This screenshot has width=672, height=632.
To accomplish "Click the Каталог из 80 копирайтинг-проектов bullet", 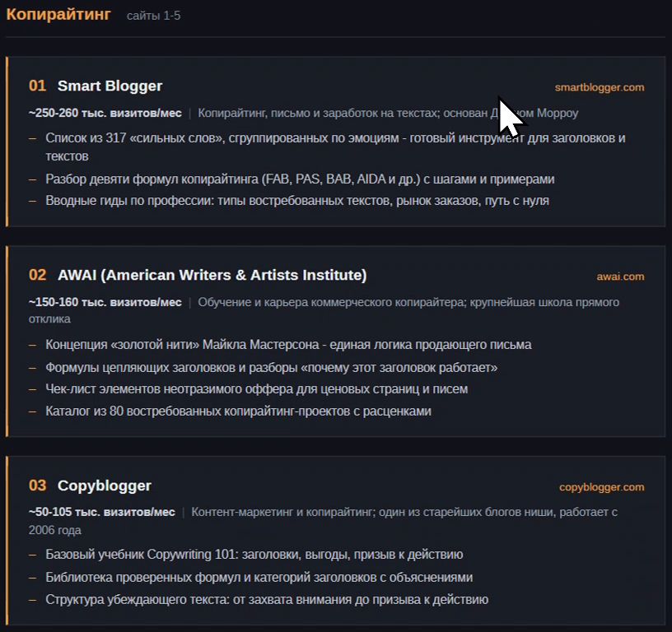I will click(x=238, y=411).
